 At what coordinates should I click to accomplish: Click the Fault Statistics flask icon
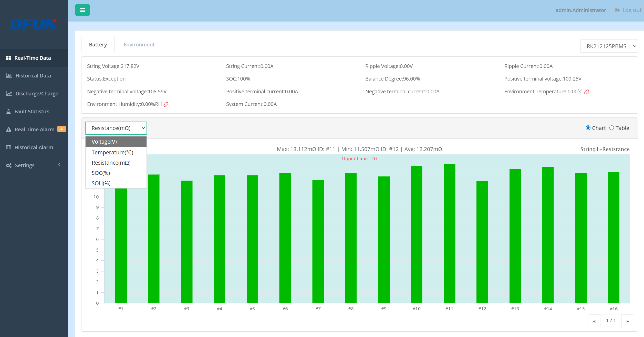(x=8, y=112)
